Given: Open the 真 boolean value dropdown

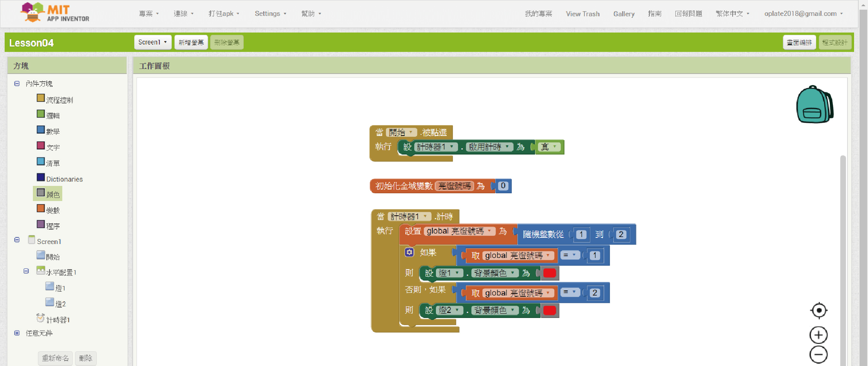Looking at the screenshot, I should tap(555, 147).
